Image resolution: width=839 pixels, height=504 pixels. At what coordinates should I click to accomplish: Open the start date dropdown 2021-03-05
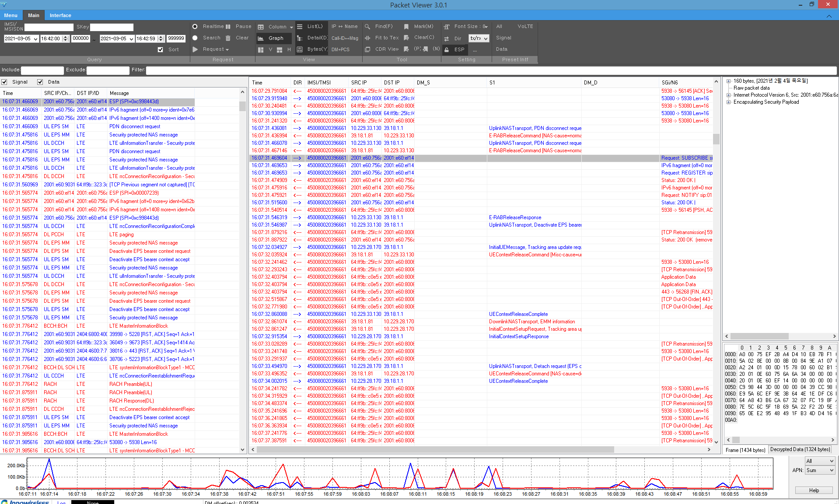pyautogui.click(x=35, y=38)
